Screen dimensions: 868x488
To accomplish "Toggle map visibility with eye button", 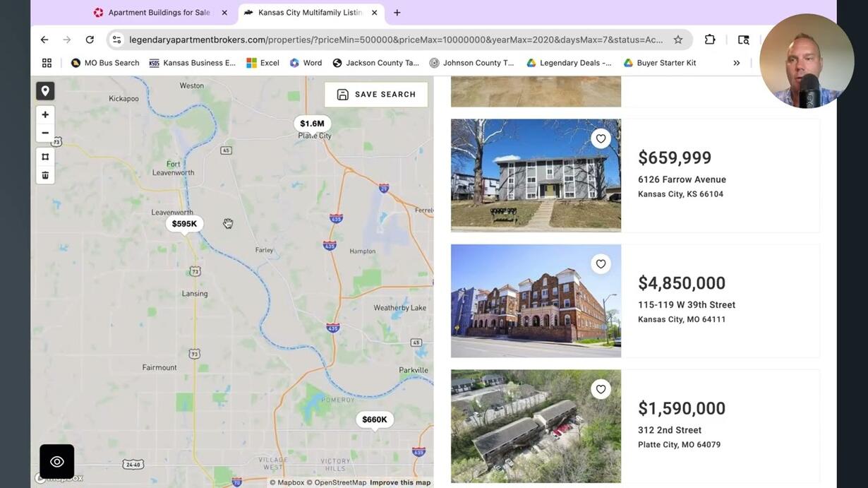I will point(57,462).
